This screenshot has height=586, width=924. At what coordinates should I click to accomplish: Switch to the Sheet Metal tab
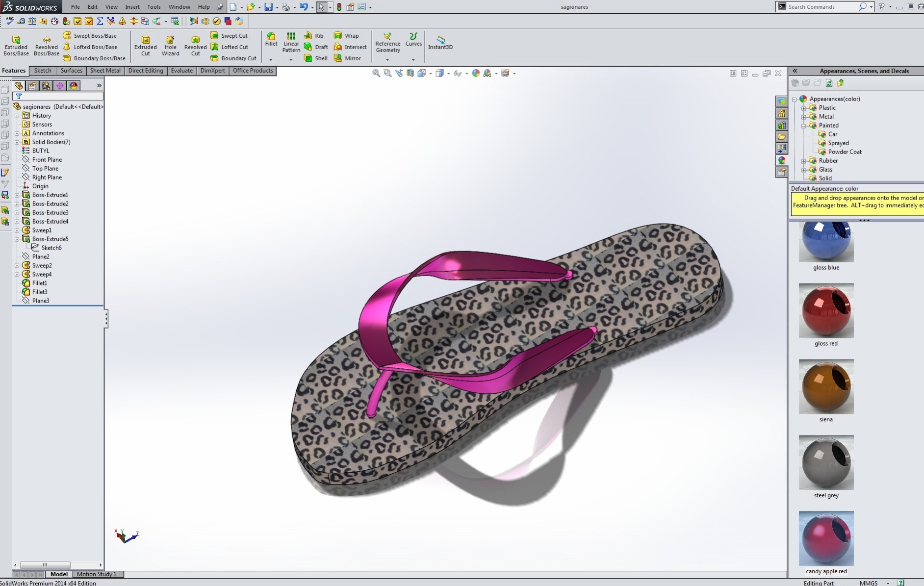click(x=105, y=71)
